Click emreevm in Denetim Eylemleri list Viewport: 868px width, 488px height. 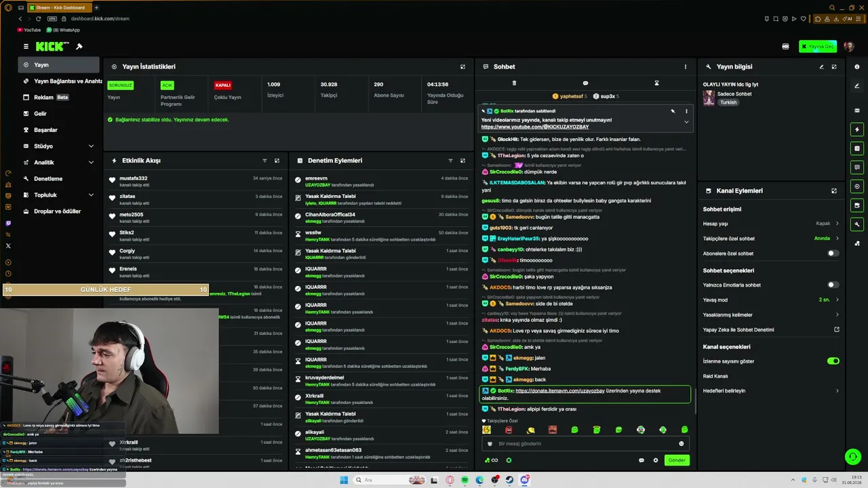coord(316,178)
